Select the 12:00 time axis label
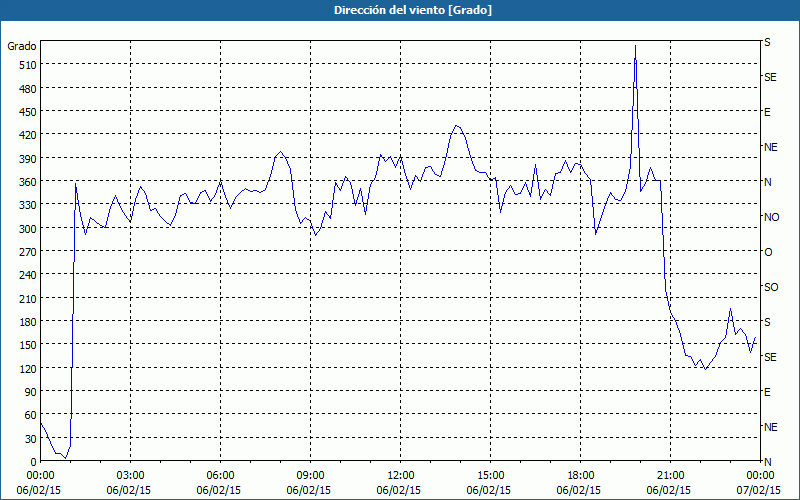The width and height of the screenshot is (800, 500). click(401, 476)
